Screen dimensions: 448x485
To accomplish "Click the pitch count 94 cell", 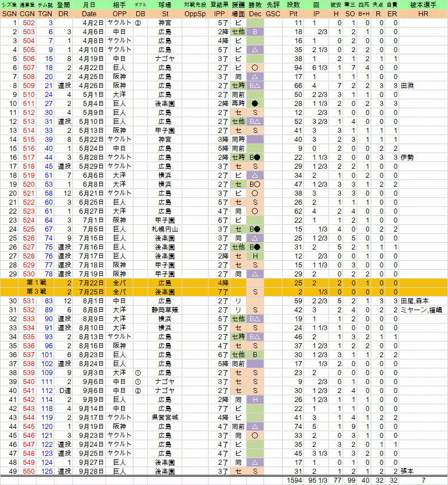I will (x=298, y=68).
